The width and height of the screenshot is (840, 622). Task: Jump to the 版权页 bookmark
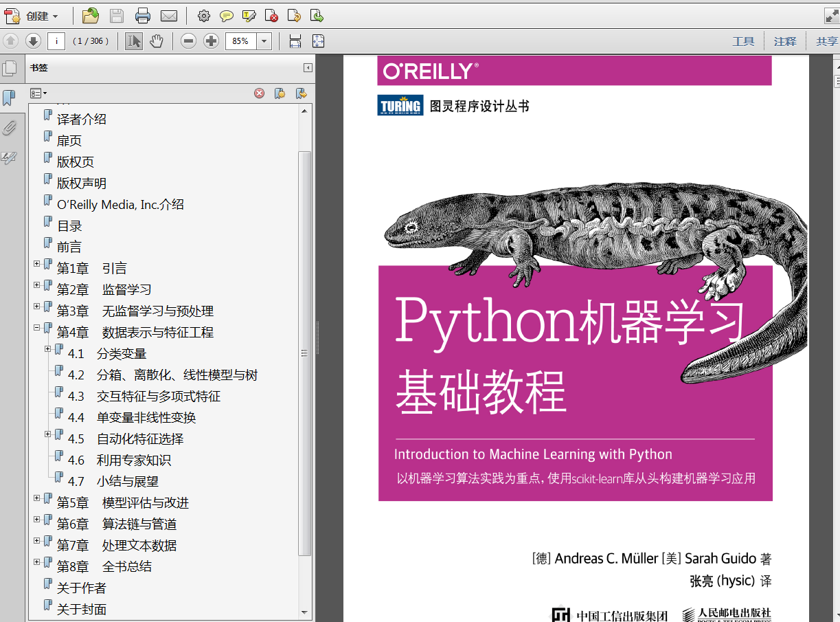tap(76, 162)
